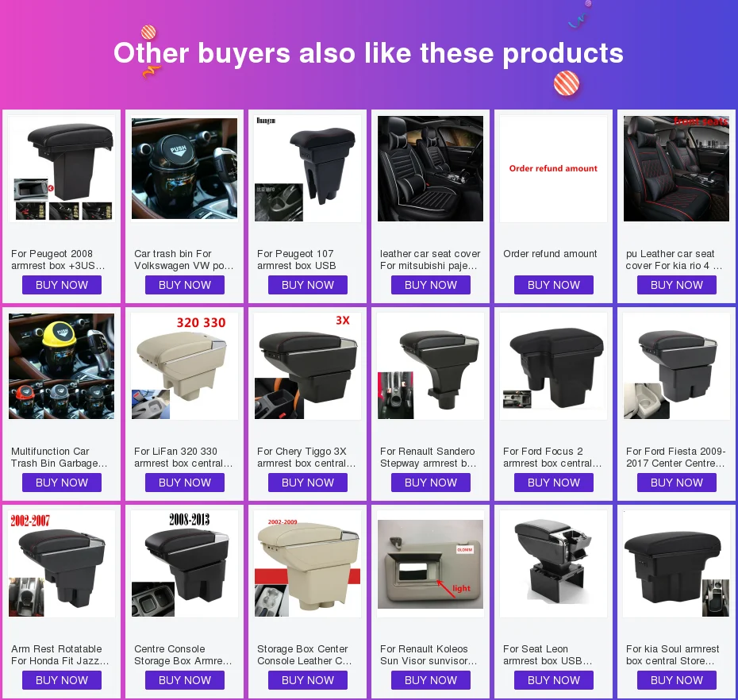
Task: Buy the Peugeot 107 armrest box USB
Action: tap(308, 285)
